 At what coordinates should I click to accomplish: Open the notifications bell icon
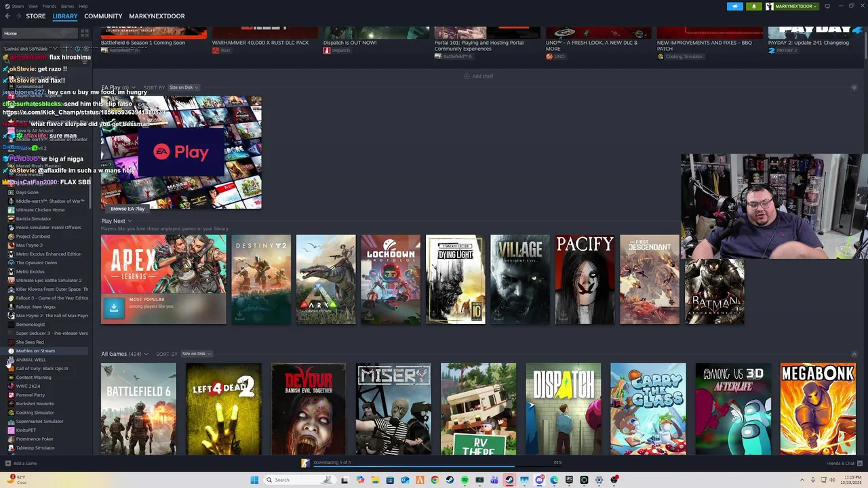754,6
